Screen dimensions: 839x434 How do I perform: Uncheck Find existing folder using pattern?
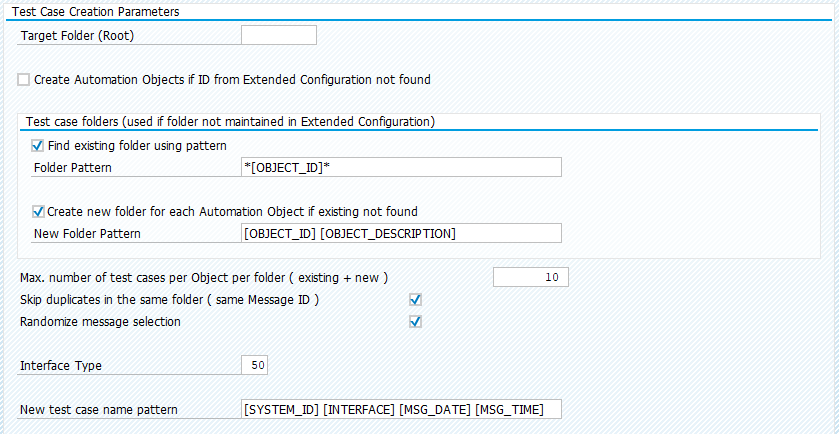37,145
